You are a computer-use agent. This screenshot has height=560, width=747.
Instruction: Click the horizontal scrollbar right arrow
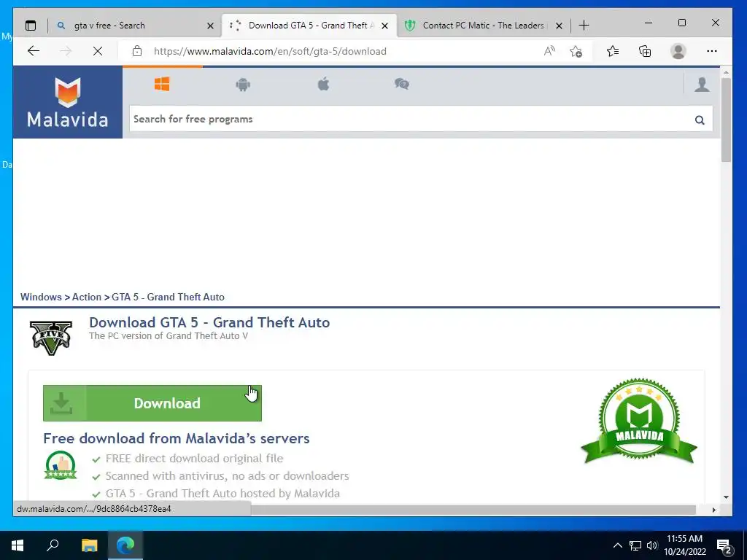coord(713,510)
